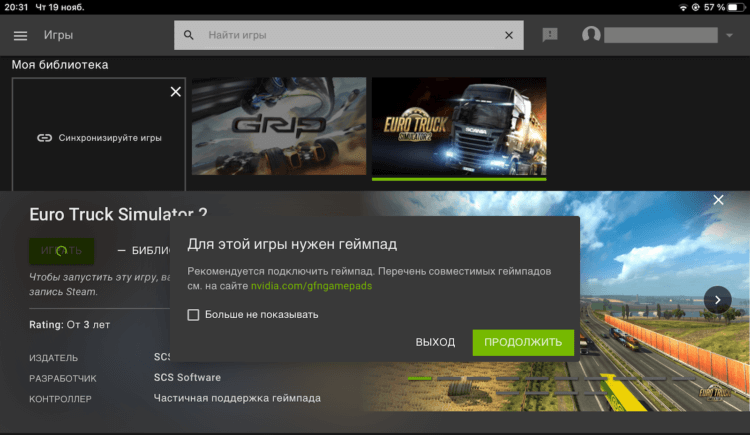Viewport: 750px width, 435px height.
Task: Open the nvidia.com/gfngamepads link
Action: click(x=311, y=286)
